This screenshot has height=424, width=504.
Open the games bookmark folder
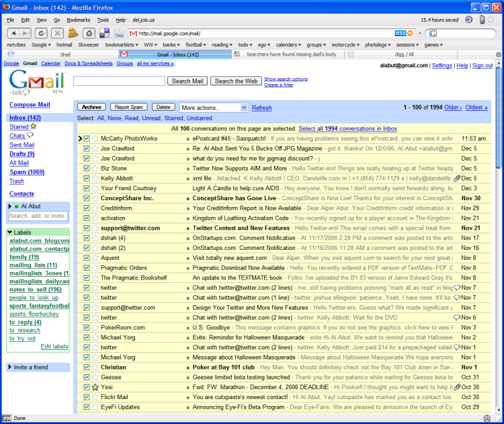433,44
